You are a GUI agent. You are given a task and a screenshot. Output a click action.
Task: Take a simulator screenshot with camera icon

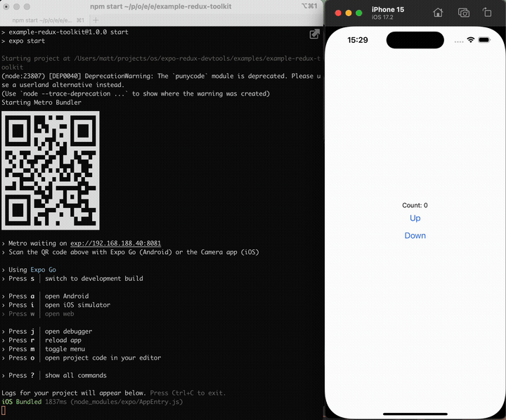[x=464, y=13]
